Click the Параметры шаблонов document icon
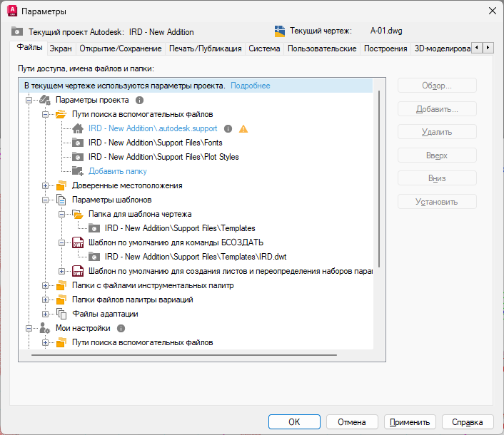Image resolution: width=504 pixels, height=435 pixels. click(61, 200)
